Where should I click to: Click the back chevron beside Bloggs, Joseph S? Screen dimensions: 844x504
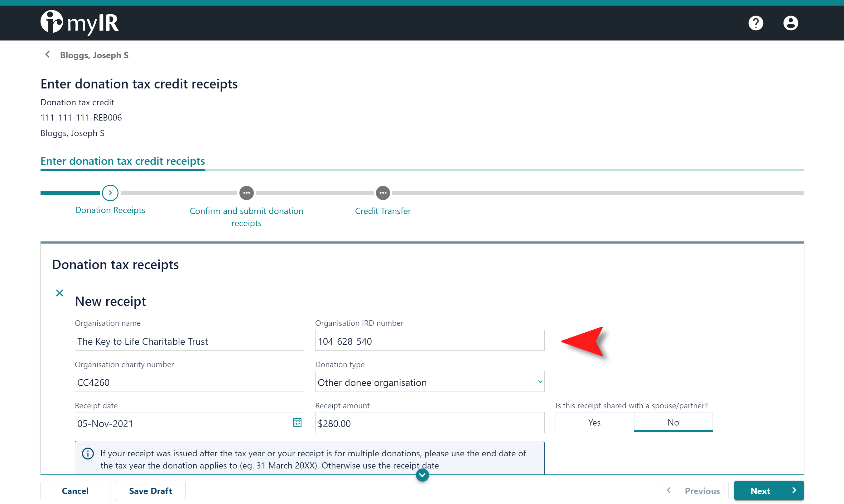point(48,55)
